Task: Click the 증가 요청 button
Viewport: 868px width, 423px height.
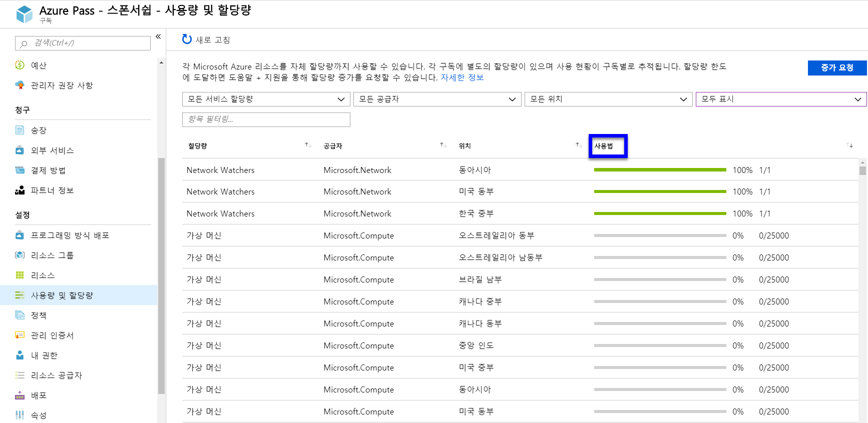Action: (837, 67)
